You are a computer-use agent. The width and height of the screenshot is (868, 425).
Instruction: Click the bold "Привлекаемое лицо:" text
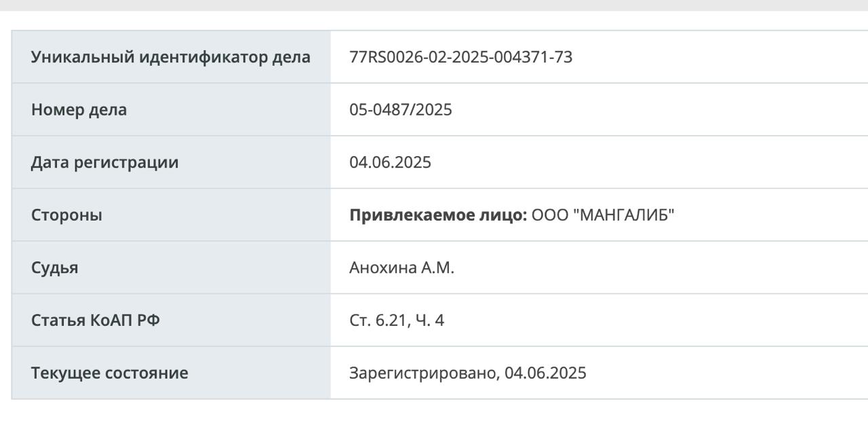438,215
